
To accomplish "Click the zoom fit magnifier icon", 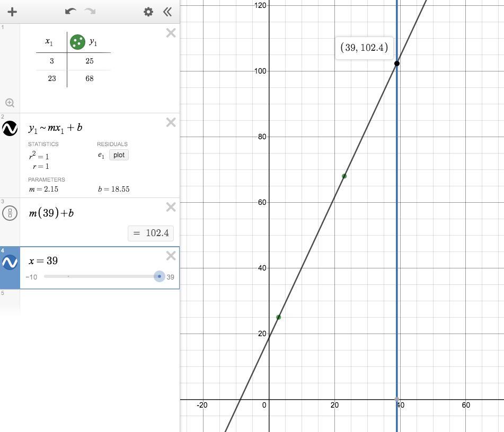I will click(10, 103).
